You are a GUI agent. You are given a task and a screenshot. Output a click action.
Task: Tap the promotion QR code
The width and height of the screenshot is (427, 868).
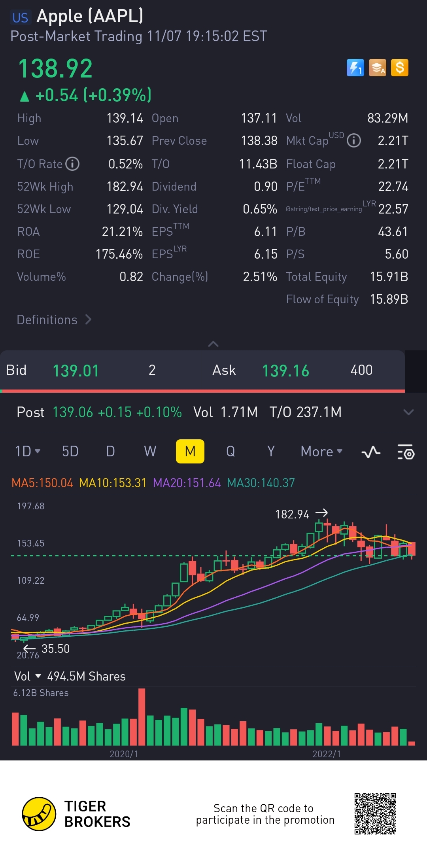point(375,813)
